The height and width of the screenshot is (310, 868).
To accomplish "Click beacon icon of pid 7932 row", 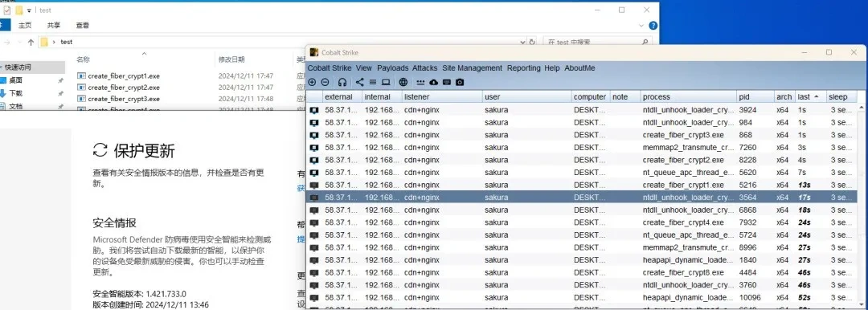I will coord(314,222).
